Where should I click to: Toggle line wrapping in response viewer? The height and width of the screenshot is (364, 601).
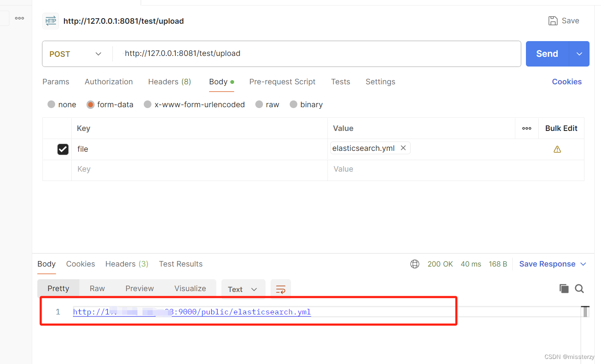click(x=280, y=289)
